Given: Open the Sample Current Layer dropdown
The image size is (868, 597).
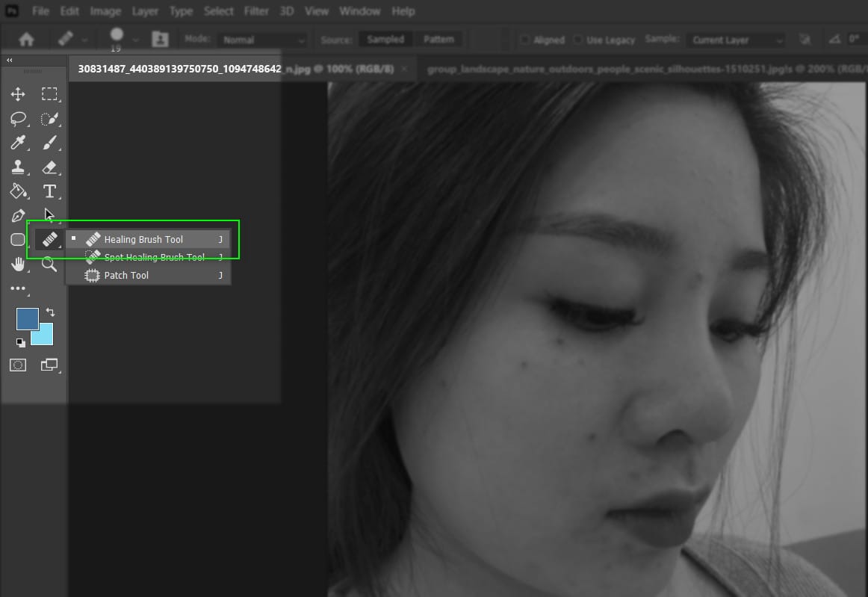Looking at the screenshot, I should (x=736, y=40).
